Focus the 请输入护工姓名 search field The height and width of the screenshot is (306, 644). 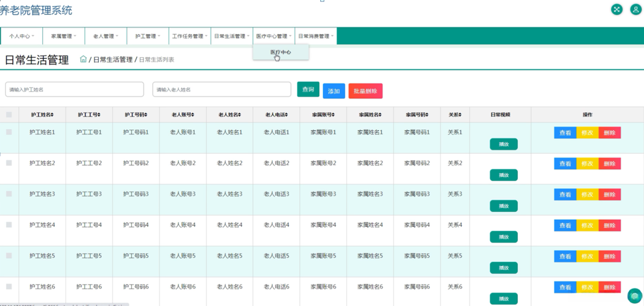(x=74, y=89)
